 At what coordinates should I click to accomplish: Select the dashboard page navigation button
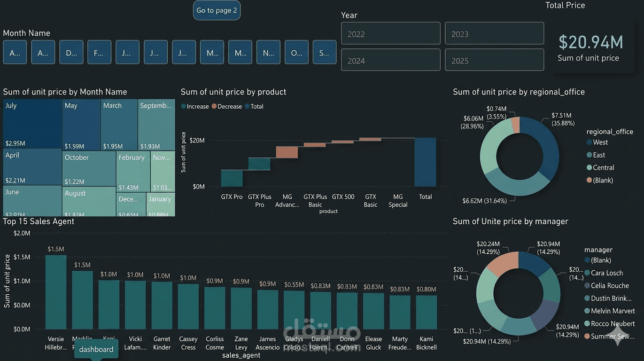96,349
